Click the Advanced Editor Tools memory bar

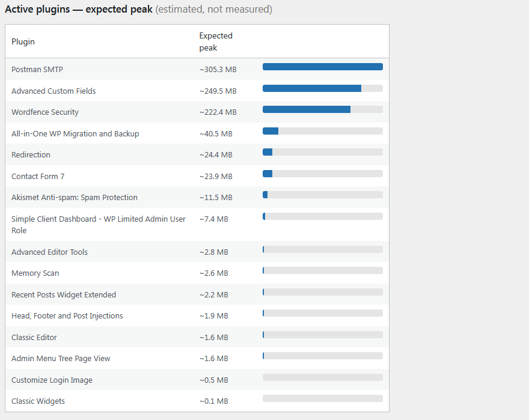pos(323,249)
